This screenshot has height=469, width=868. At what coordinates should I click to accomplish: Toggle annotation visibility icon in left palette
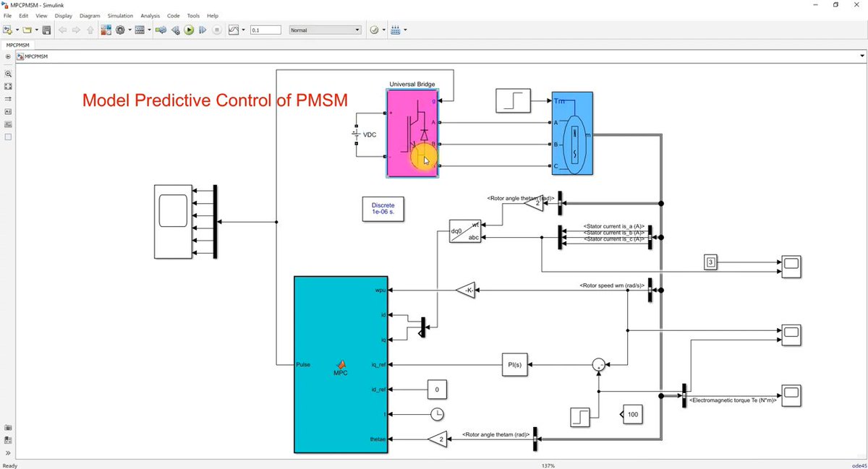(8, 111)
